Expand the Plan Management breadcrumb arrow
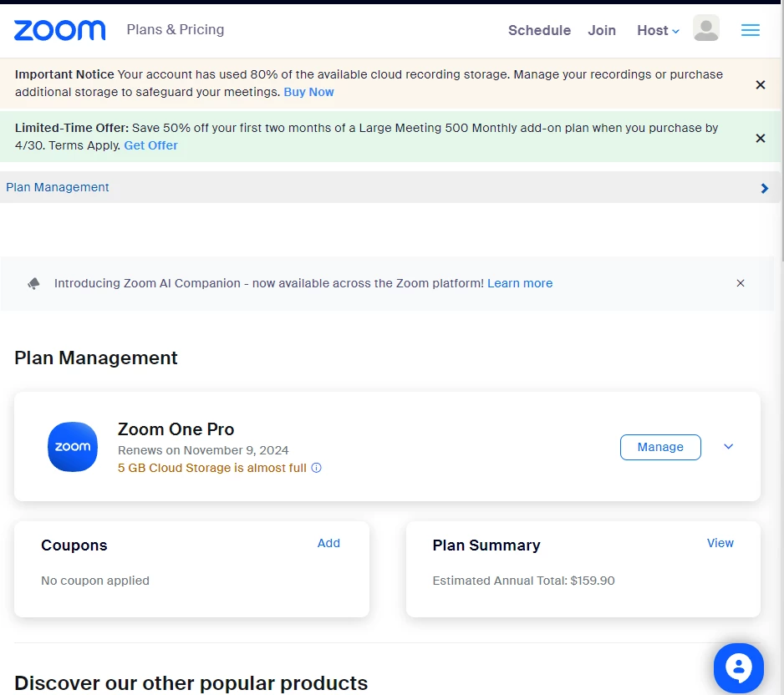784x695 pixels. (764, 188)
